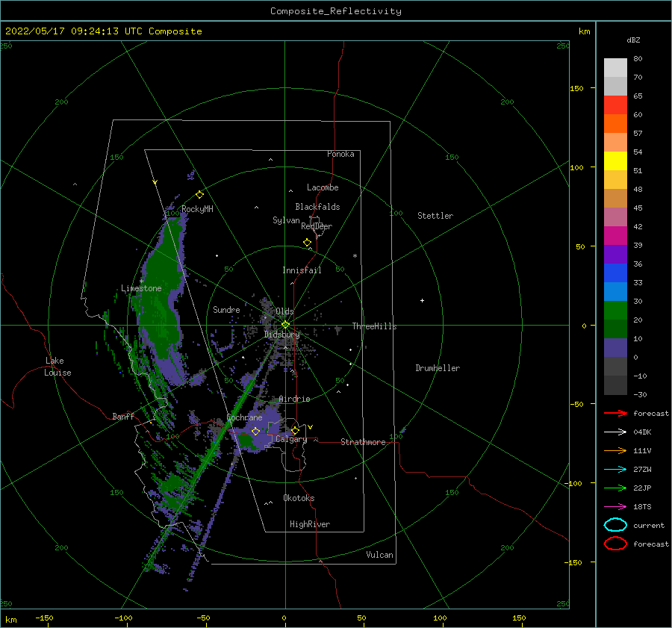Select the 80 dBZ light gray swatch
This screenshot has width=672, height=628.
615,68
